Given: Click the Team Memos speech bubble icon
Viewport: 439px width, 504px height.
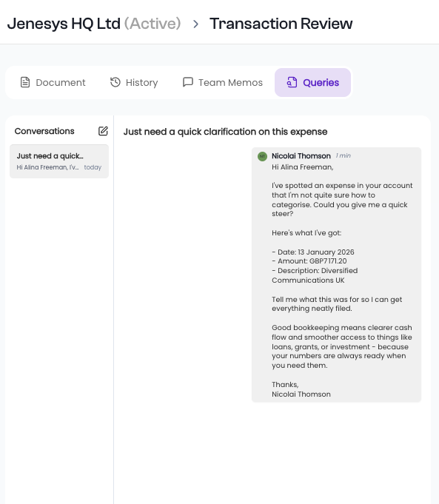Looking at the screenshot, I should click(x=188, y=82).
